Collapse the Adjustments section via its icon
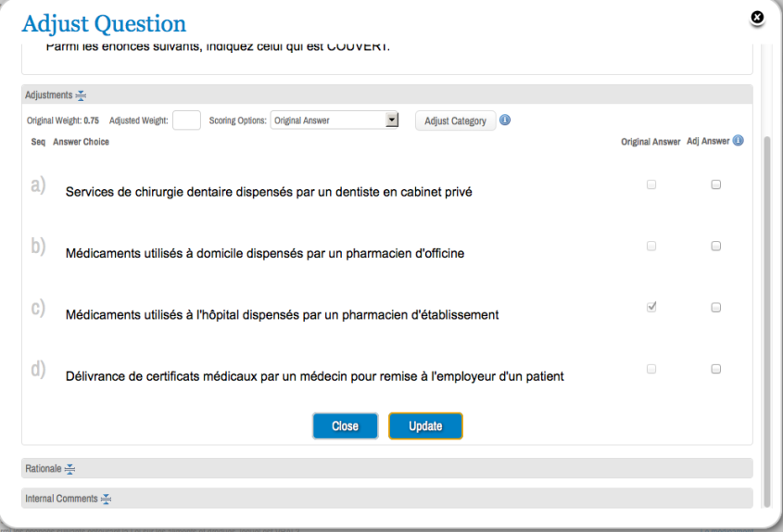 tap(81, 95)
